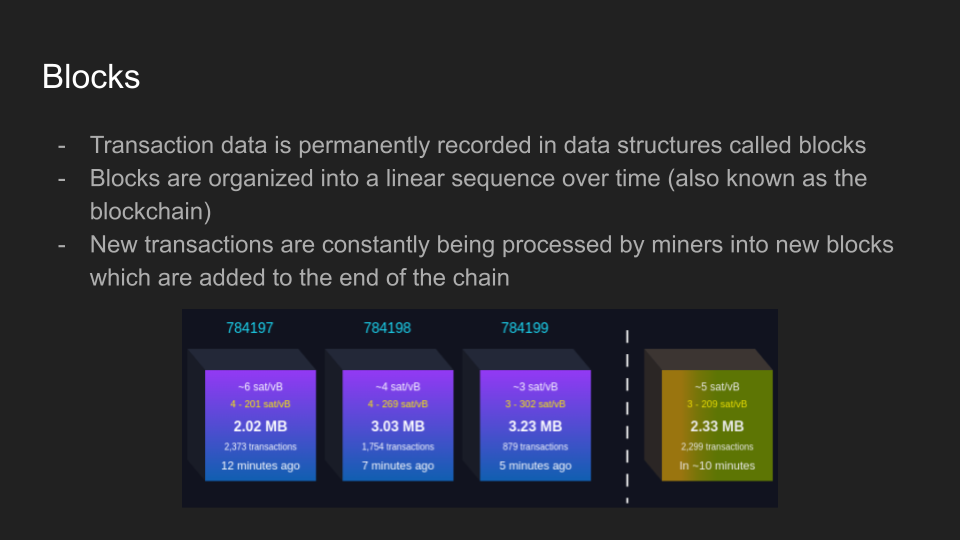This screenshot has width=960, height=540.
Task: Click the "In ~10 minutes" estimate label
Action: click(x=717, y=466)
